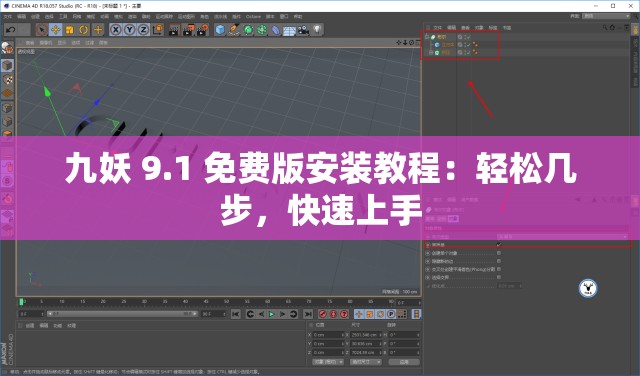640x376 pixels.
Task: Expand the third object's tree node
Action: (431, 52)
